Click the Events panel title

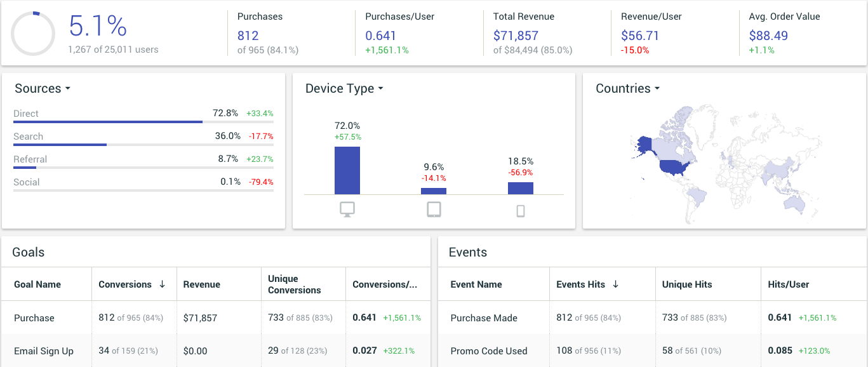467,252
